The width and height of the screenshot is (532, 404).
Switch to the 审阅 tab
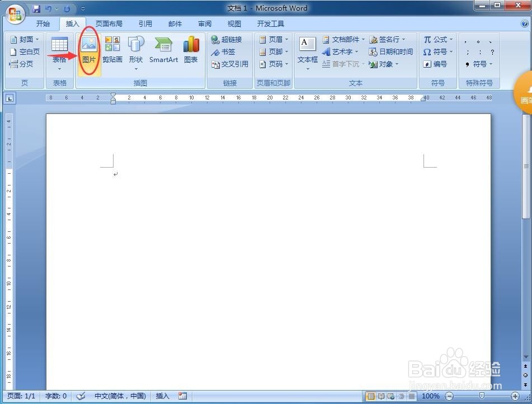205,23
